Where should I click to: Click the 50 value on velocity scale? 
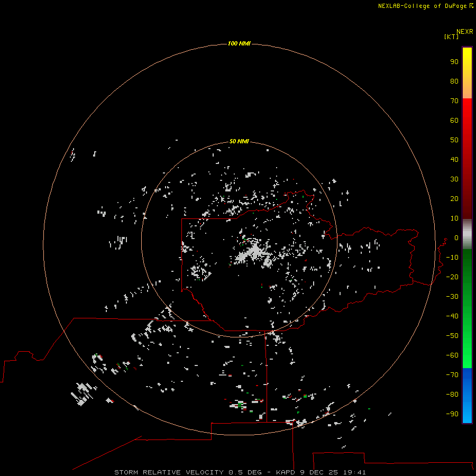pyautogui.click(x=454, y=140)
